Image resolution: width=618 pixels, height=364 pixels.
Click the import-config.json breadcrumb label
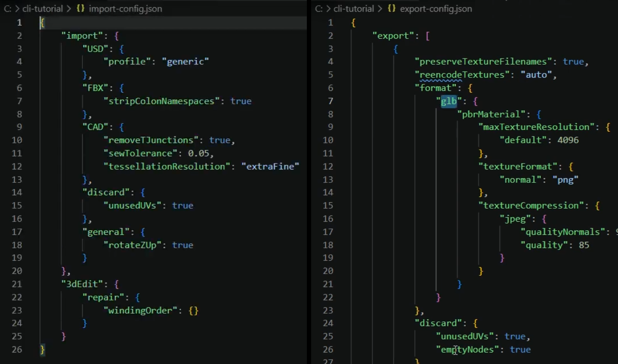124,9
